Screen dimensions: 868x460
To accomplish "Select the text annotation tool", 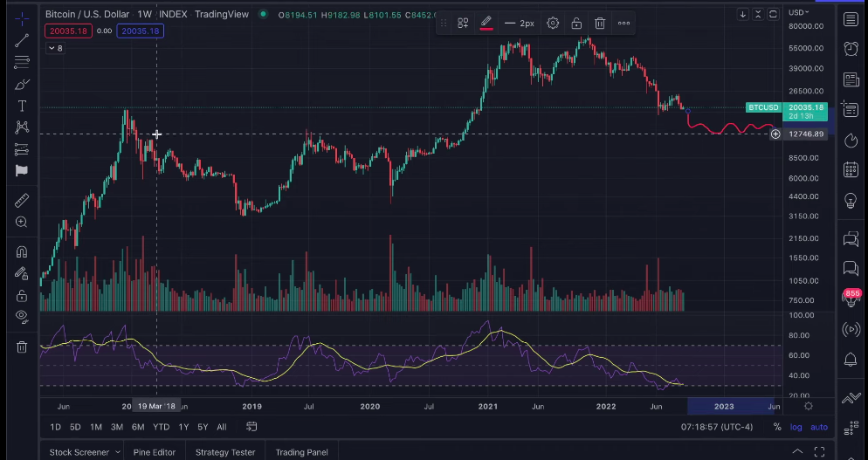I will (x=22, y=106).
